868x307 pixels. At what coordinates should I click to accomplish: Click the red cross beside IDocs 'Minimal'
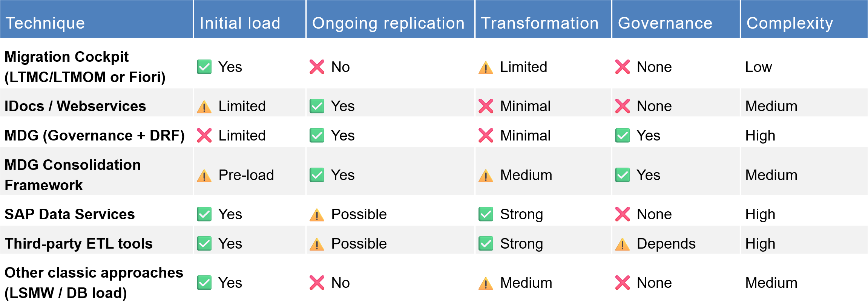[x=486, y=106]
